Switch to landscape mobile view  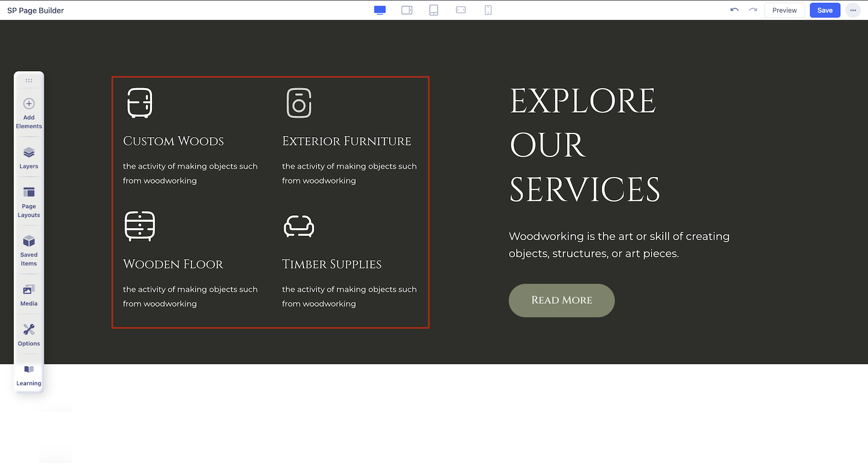coord(461,10)
